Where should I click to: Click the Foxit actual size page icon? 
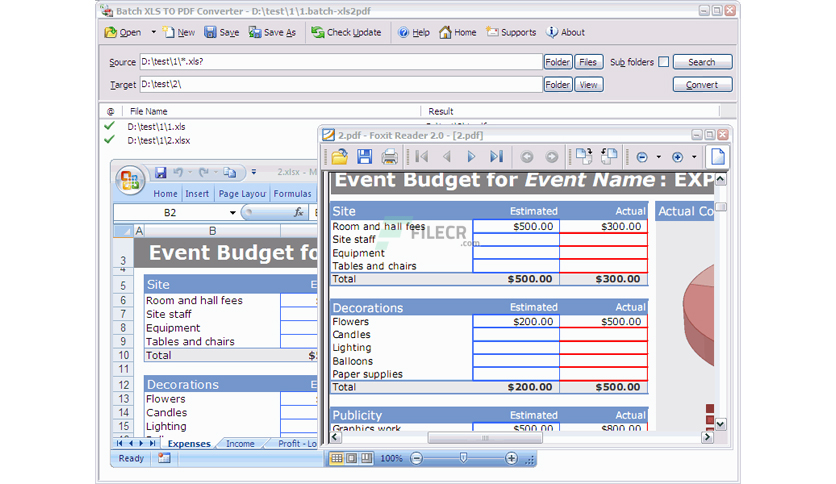tap(718, 157)
